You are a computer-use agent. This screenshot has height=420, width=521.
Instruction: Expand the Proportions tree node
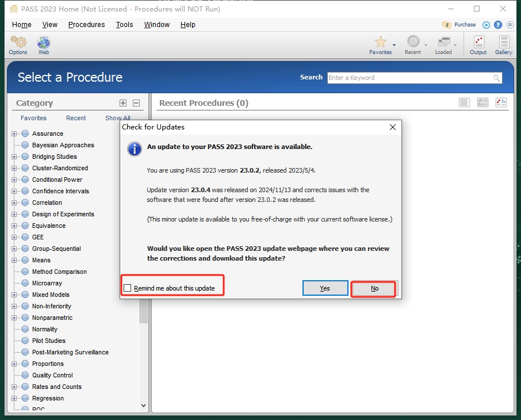pos(14,364)
